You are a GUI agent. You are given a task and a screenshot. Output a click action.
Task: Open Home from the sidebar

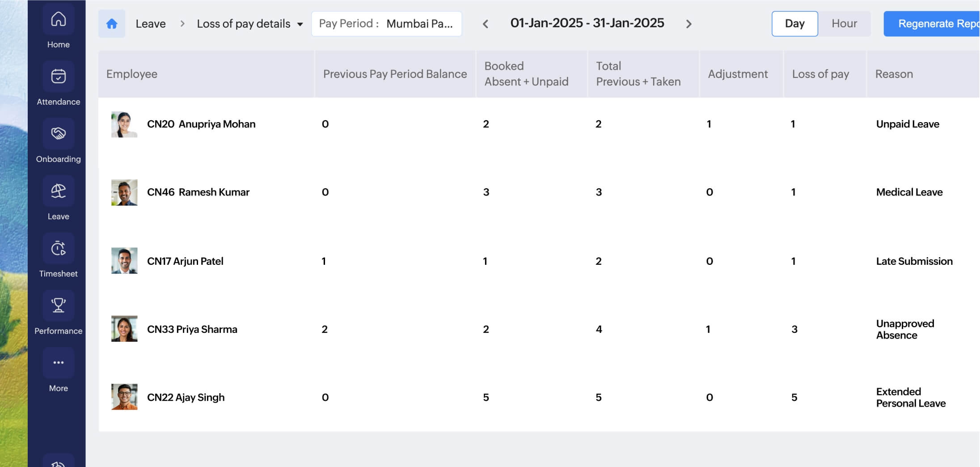click(58, 20)
